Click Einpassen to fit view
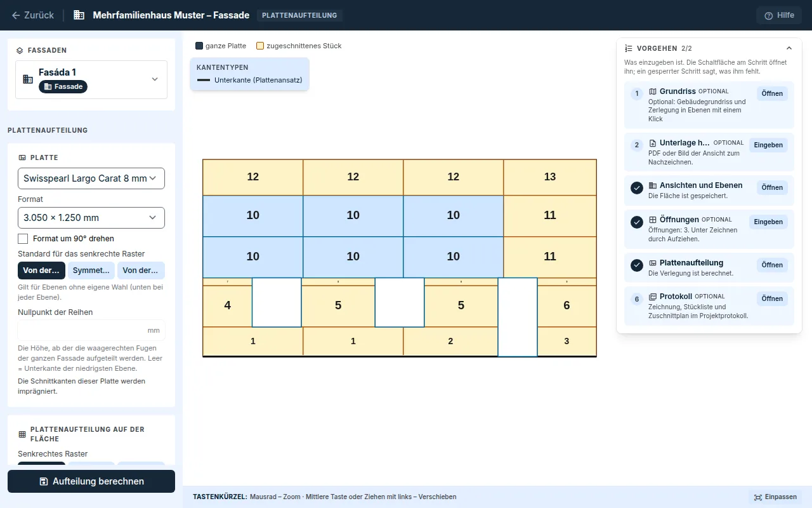Image resolution: width=812 pixels, height=508 pixels. pos(775,497)
